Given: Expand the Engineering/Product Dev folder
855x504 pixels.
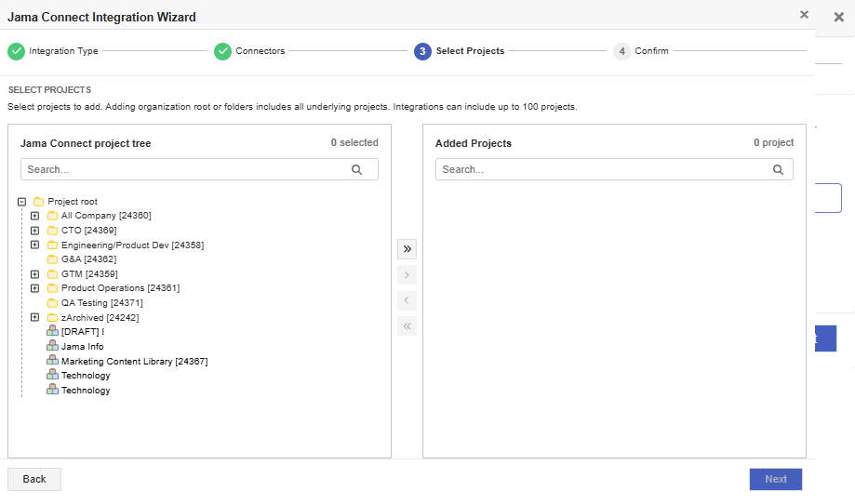Looking at the screenshot, I should pyautogui.click(x=35, y=245).
